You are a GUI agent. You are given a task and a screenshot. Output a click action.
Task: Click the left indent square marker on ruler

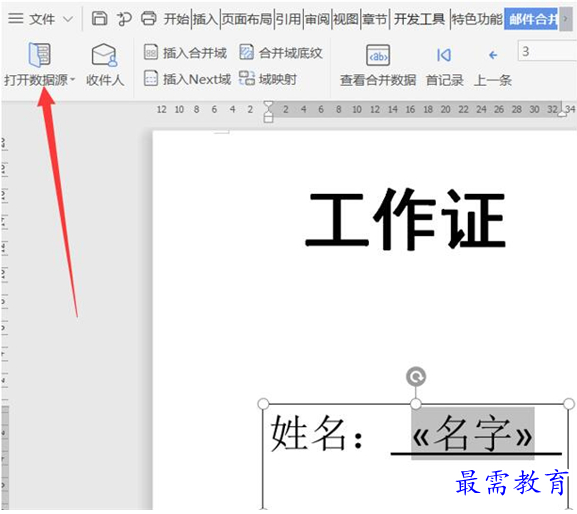(x=269, y=118)
